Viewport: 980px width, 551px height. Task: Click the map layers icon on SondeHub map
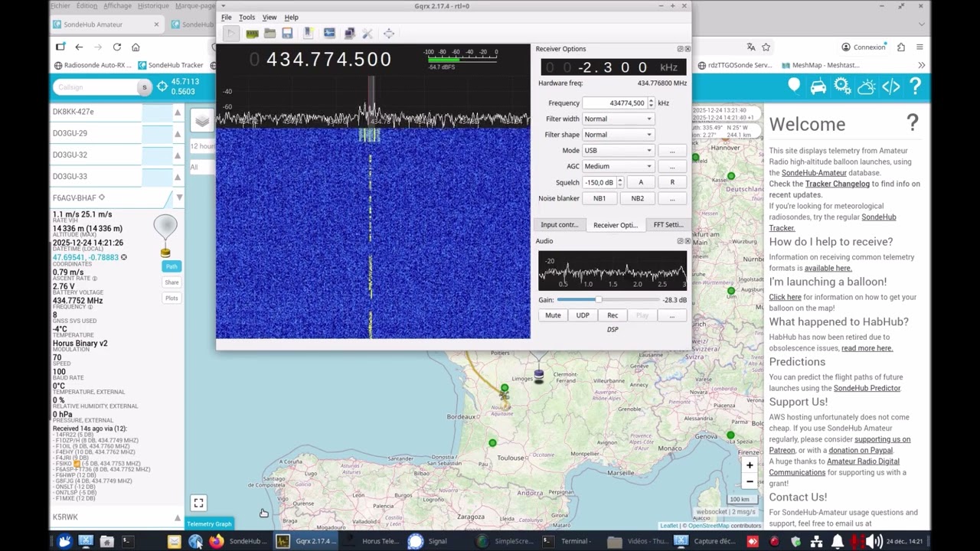tap(202, 121)
